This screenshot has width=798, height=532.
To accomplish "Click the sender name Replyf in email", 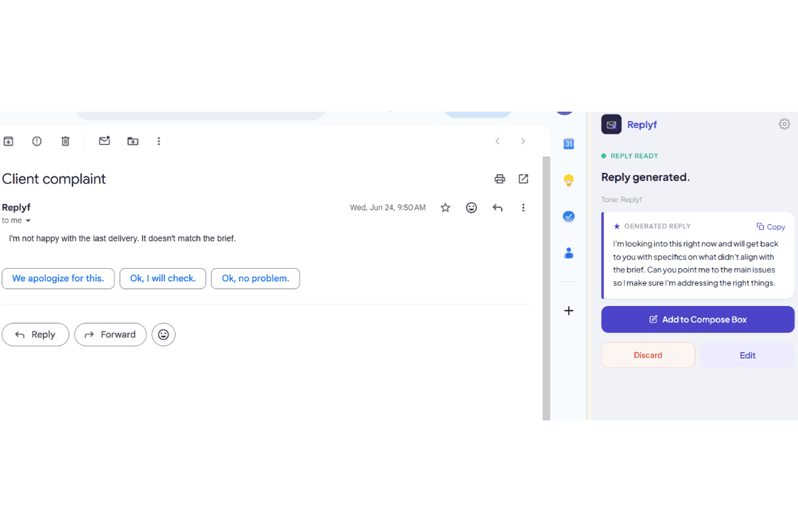I will pyautogui.click(x=16, y=207).
